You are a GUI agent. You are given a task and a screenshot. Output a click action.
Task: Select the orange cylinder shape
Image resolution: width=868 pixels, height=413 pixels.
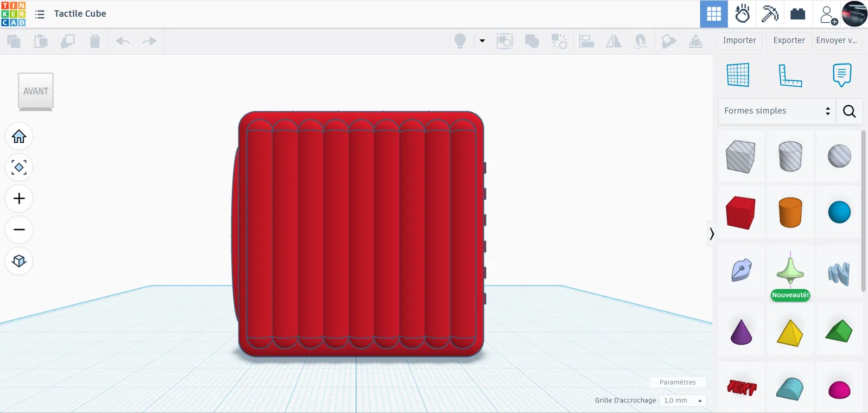pyautogui.click(x=790, y=212)
